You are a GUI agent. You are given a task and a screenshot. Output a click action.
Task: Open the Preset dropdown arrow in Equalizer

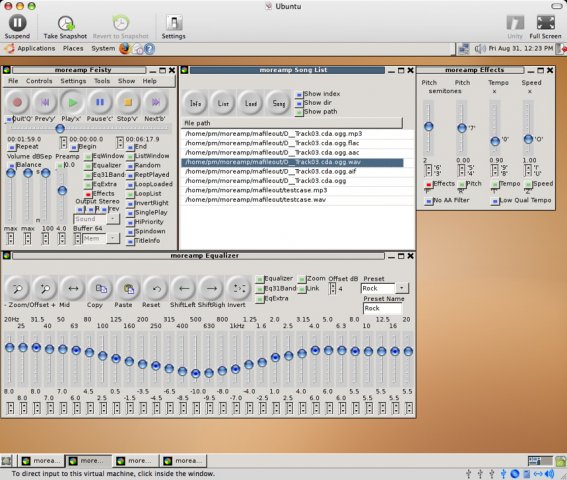coord(401,288)
